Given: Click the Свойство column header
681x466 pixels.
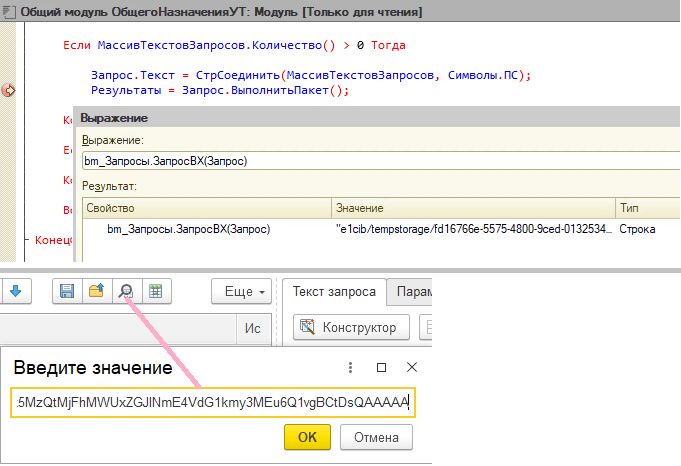Looking at the screenshot, I should pos(207,208).
